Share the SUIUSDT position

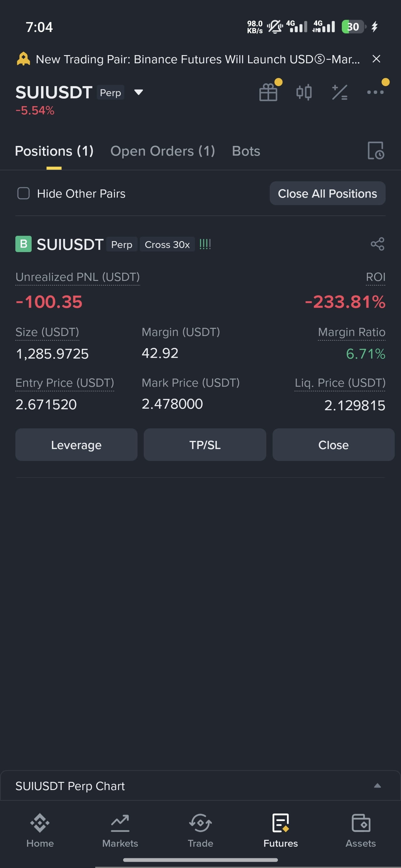(x=378, y=244)
